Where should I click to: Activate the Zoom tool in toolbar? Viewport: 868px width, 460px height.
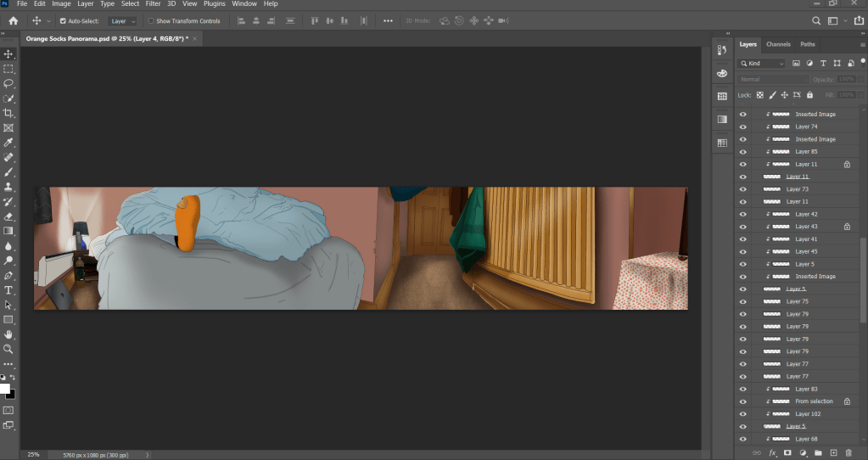tap(8, 349)
